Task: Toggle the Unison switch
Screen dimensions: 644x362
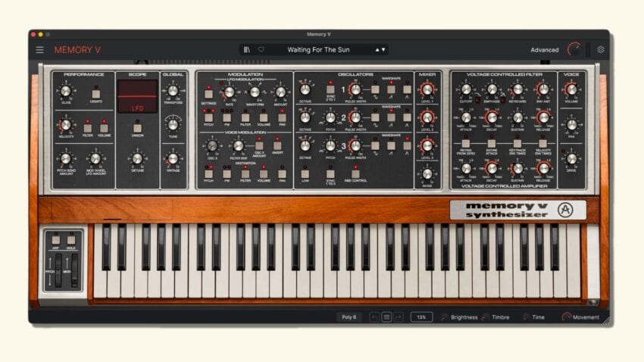Action: (x=137, y=128)
